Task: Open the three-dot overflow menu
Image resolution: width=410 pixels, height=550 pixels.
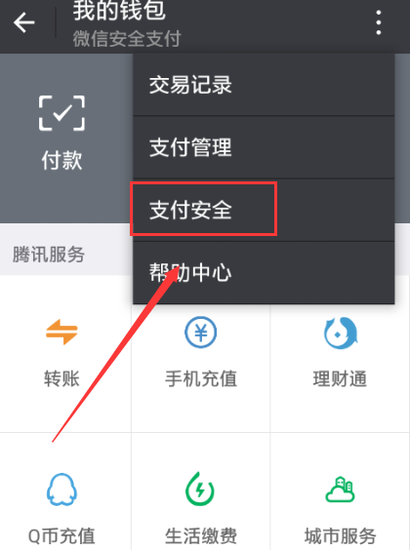Action: coord(378,22)
